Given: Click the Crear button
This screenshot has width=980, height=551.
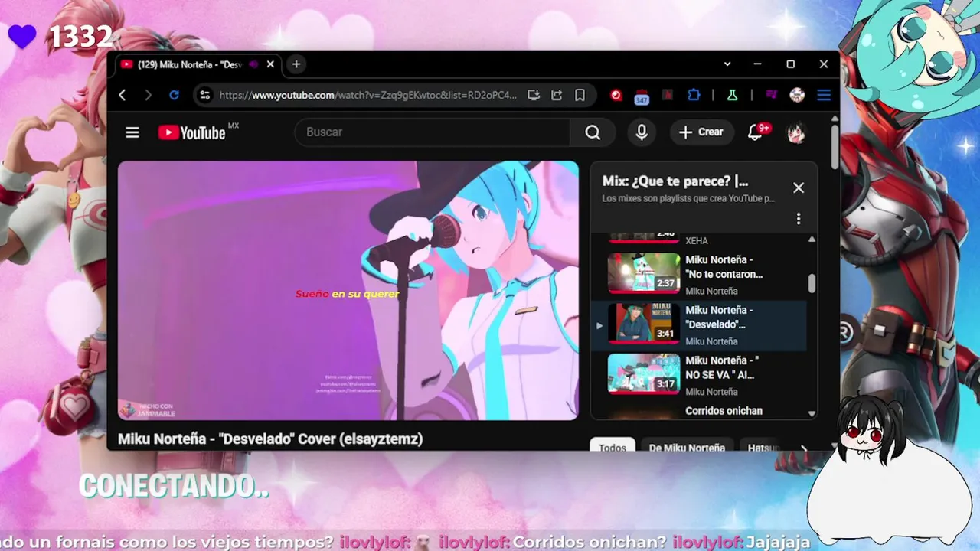Looking at the screenshot, I should [x=701, y=132].
